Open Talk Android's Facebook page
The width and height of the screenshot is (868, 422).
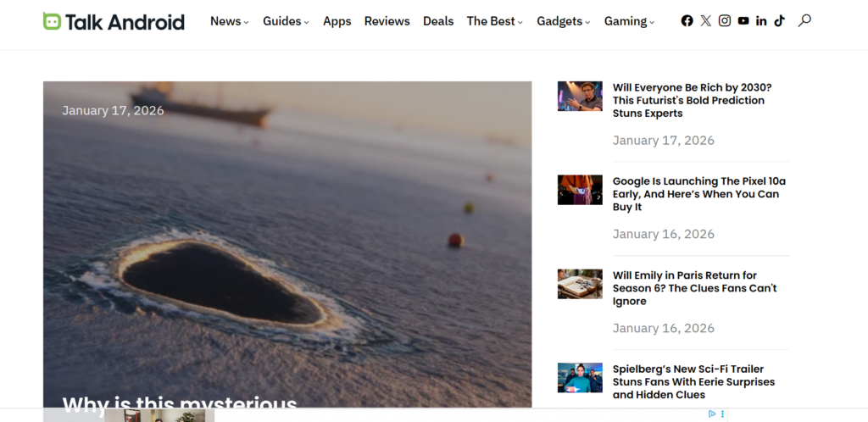point(687,21)
